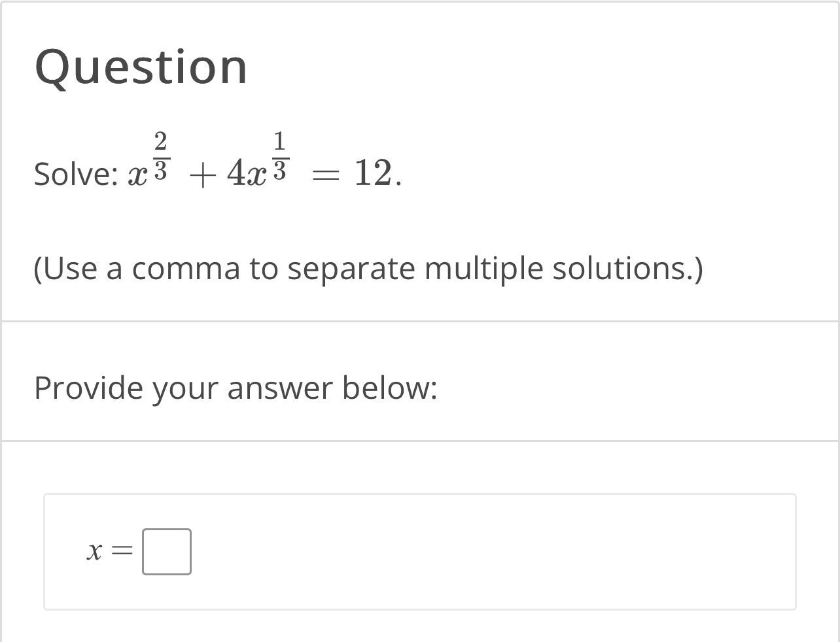Select the comma instruction sentence

(369, 267)
